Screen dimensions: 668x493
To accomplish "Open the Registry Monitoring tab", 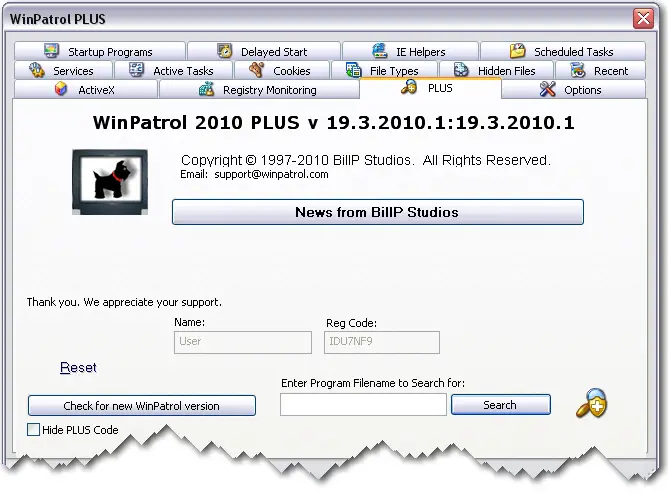I will tap(259, 89).
